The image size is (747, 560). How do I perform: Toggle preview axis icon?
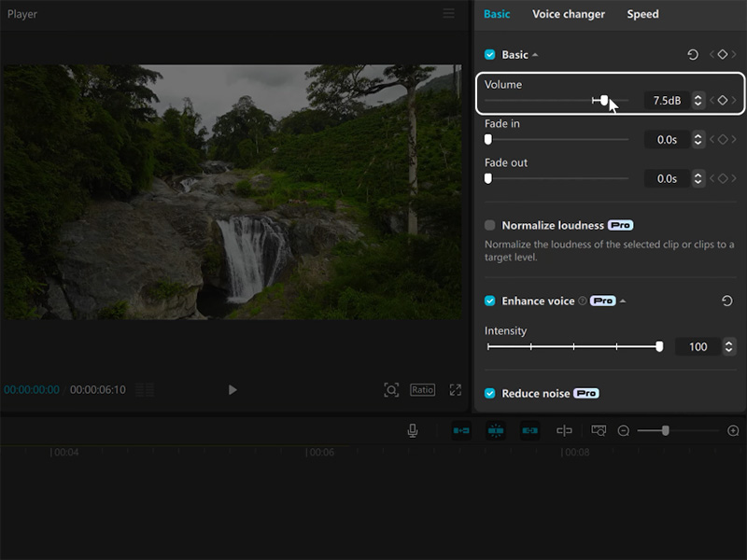click(564, 430)
